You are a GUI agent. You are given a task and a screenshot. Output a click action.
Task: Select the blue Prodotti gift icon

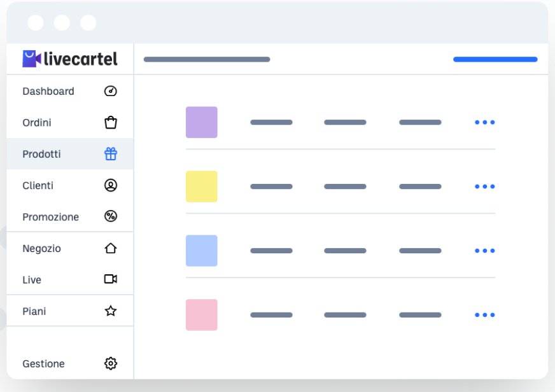click(111, 154)
